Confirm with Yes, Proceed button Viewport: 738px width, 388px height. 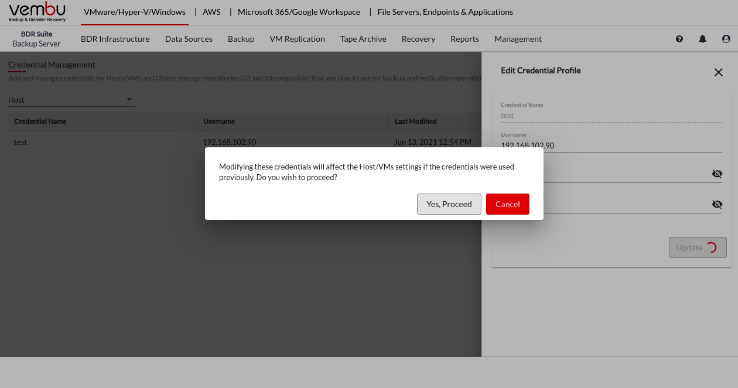tap(449, 204)
